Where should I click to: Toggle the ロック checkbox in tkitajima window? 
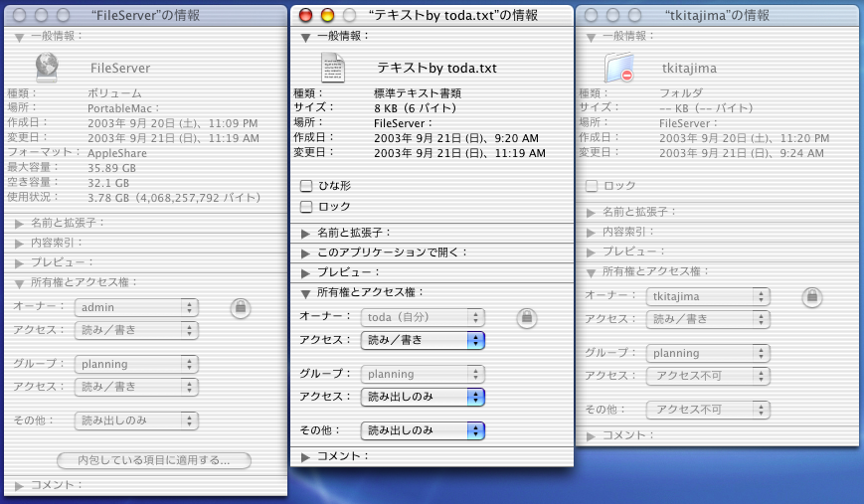click(592, 186)
